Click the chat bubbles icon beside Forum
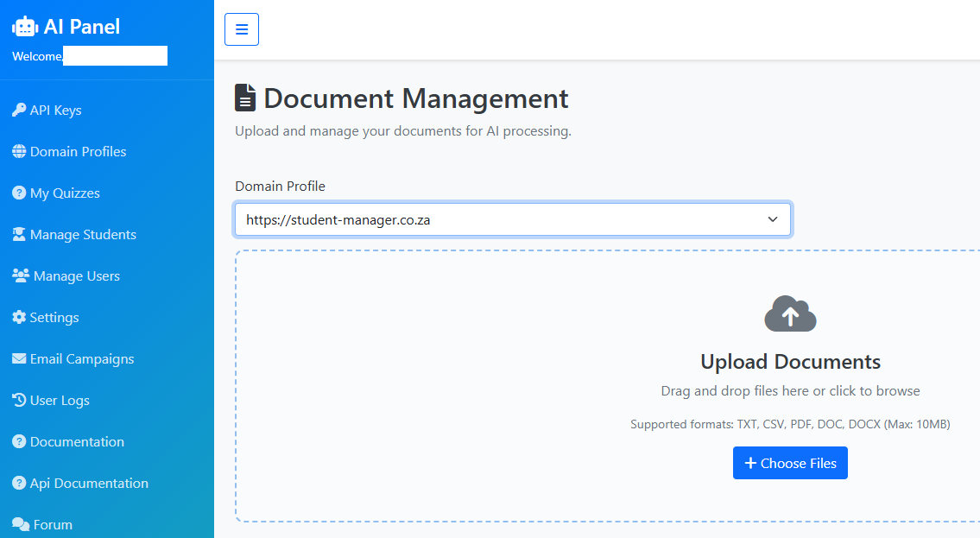 click(x=21, y=525)
